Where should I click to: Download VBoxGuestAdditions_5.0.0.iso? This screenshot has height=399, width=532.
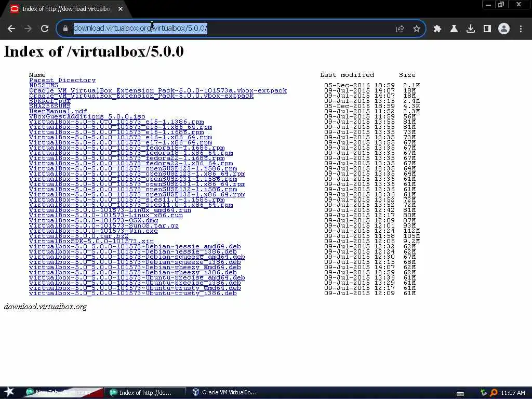87,117
